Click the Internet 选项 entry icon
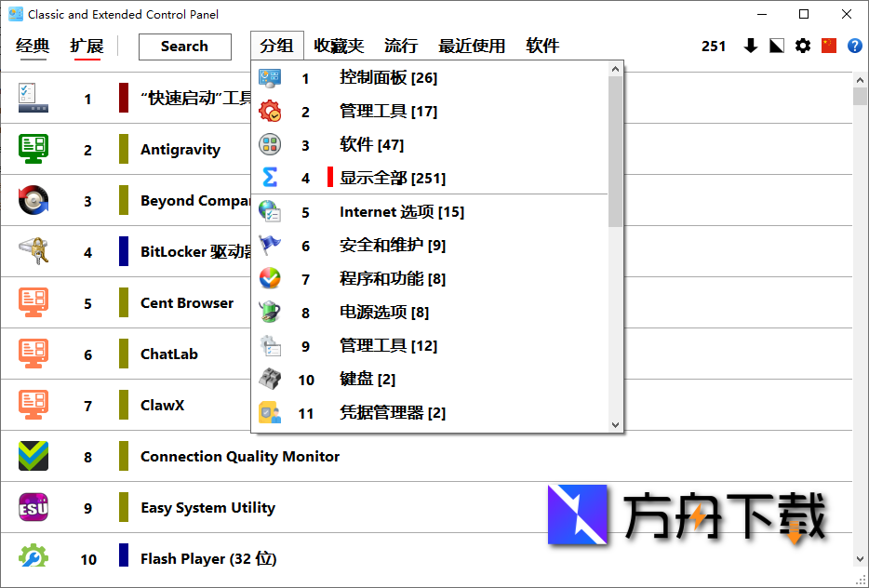Image resolution: width=869 pixels, height=588 pixels. 269,211
